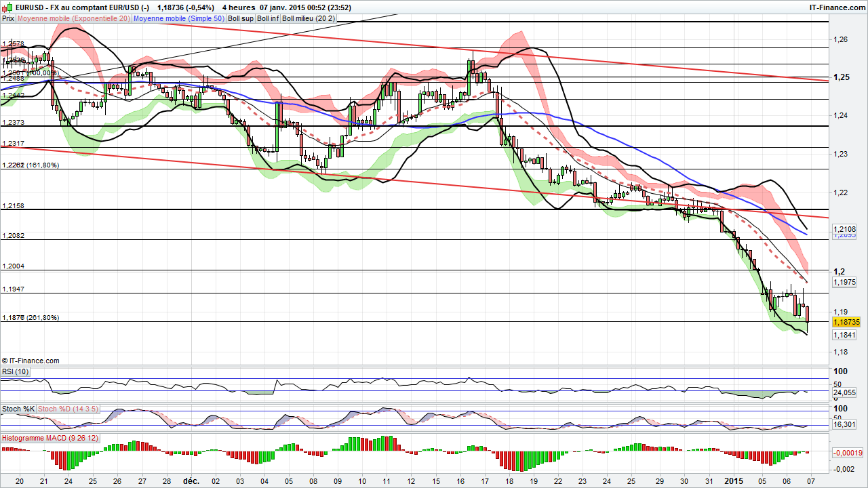Visit the IT-Finance.com link at top right

(838, 7)
